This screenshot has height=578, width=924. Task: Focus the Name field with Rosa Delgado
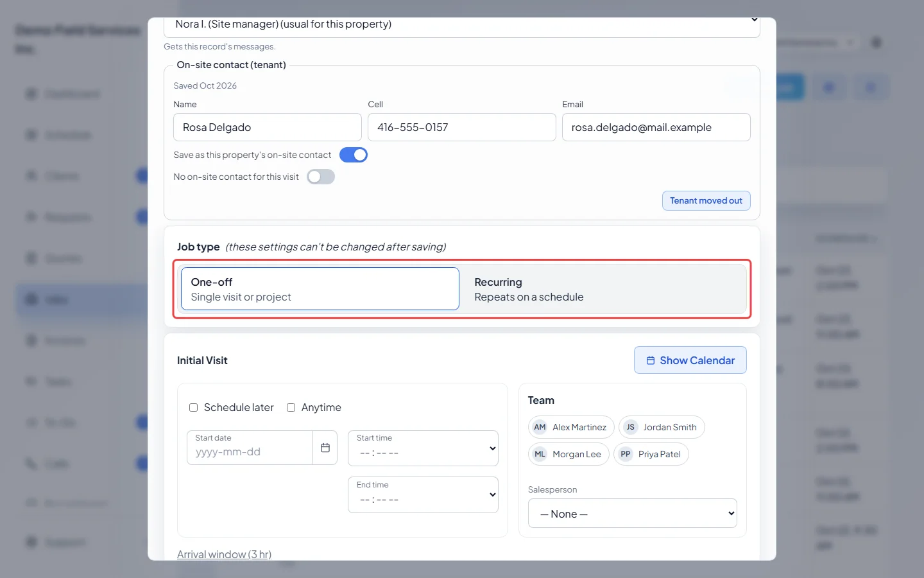tap(268, 127)
